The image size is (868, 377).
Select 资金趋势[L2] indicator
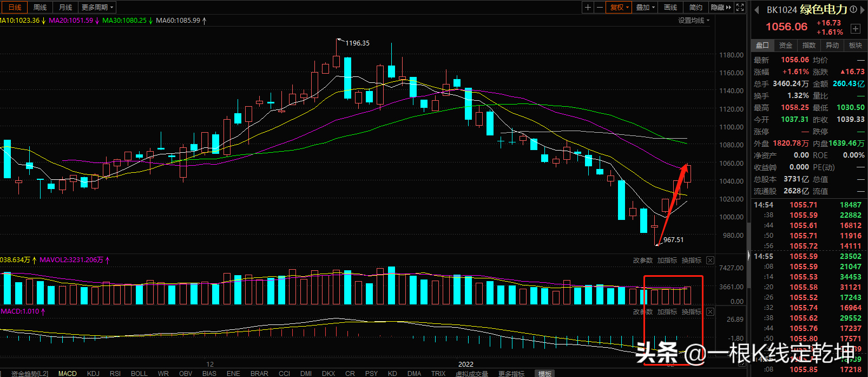(x=30, y=373)
